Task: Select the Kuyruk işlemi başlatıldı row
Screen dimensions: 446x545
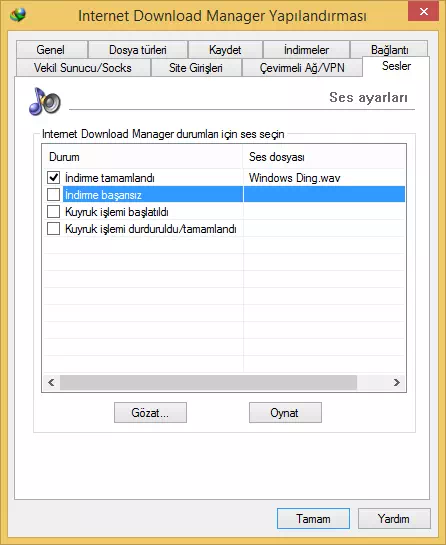Action: 224,211
